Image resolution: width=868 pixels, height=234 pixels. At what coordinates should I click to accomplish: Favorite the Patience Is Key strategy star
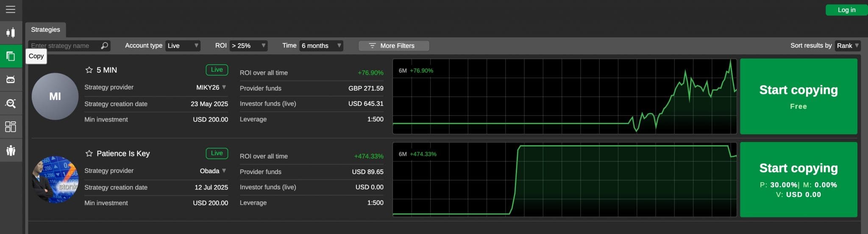(89, 153)
